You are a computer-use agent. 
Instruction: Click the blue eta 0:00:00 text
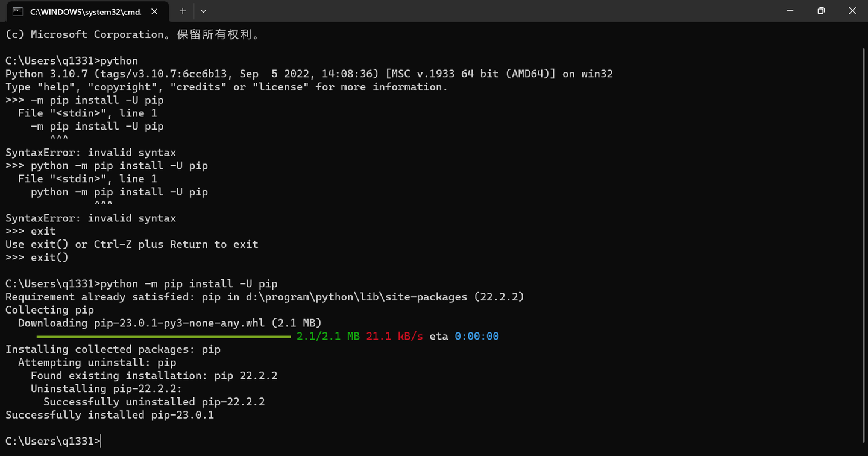click(477, 336)
